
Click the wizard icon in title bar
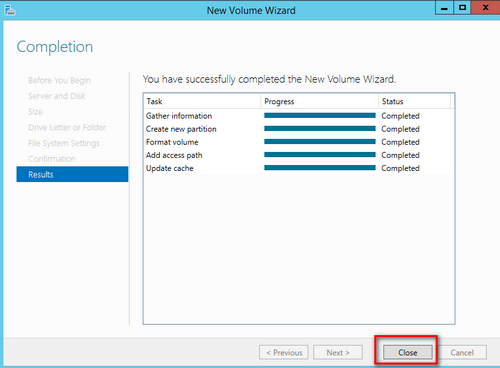pos(10,10)
